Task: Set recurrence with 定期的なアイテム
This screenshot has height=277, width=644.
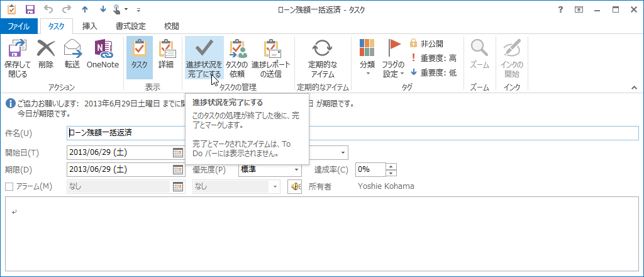Action: coord(323,58)
